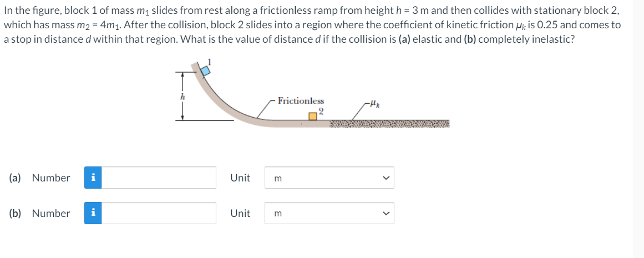Click the orange block 2 in the figure
The width and height of the screenshot is (644, 258).
pyautogui.click(x=313, y=117)
